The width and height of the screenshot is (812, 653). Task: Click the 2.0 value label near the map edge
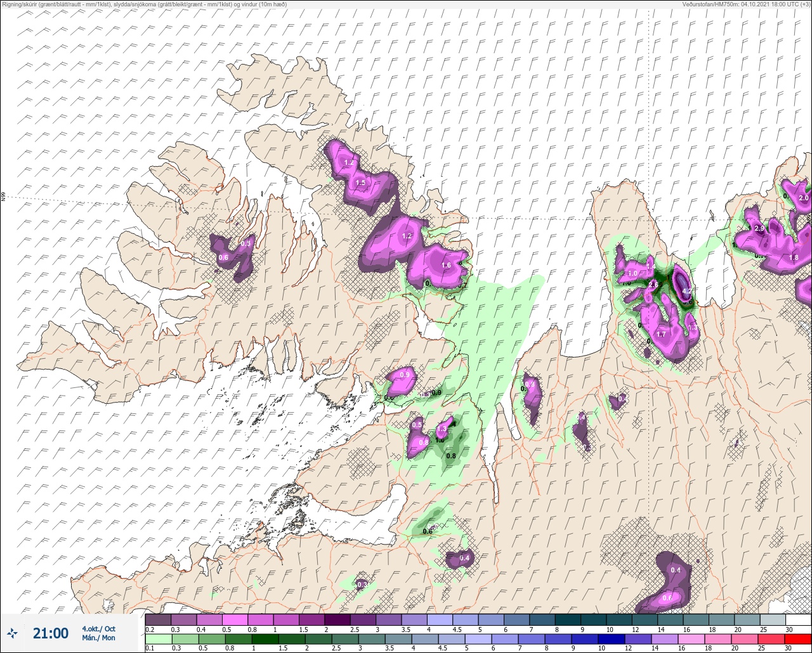804,198
